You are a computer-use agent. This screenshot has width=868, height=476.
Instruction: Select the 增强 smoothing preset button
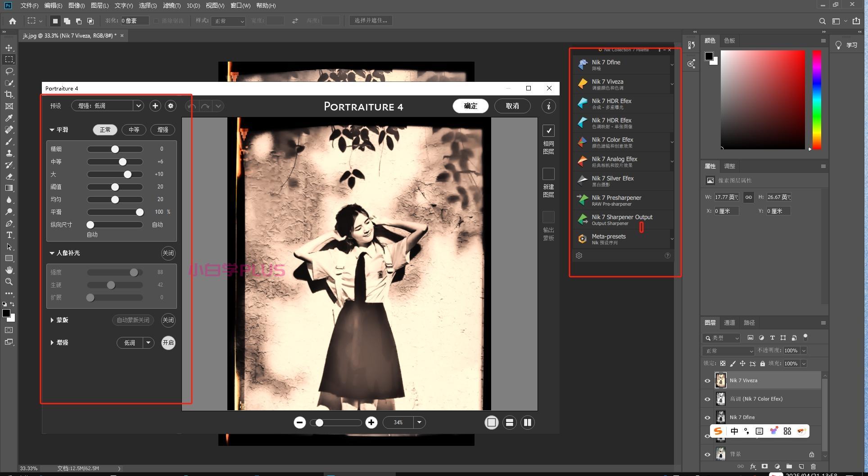pos(163,130)
